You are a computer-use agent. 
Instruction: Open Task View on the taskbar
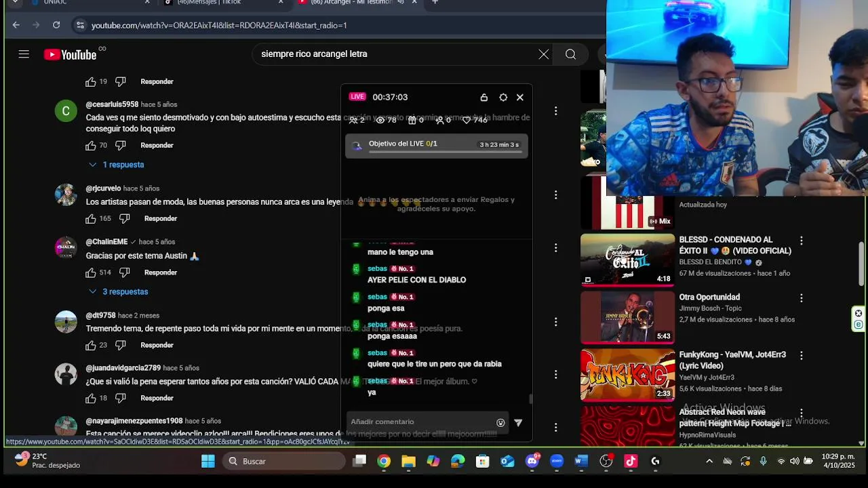click(x=359, y=462)
